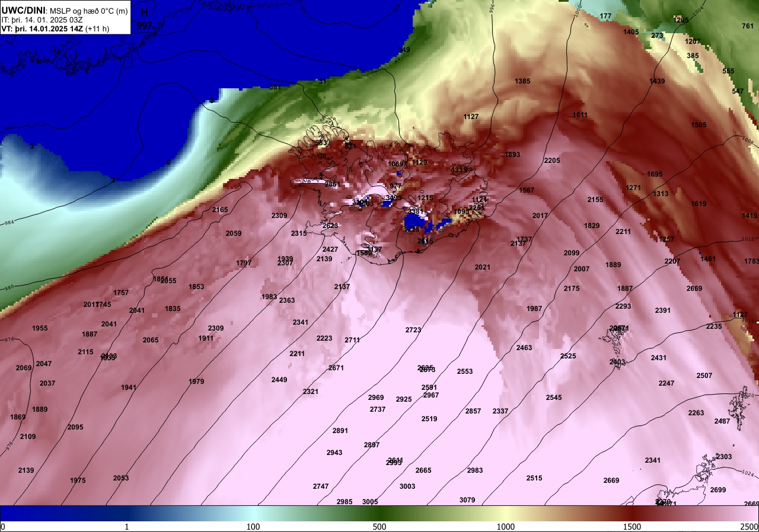Image resolution: width=759 pixels, height=532 pixels.
Task: Click the map value '2095'
Action: [x=75, y=427]
